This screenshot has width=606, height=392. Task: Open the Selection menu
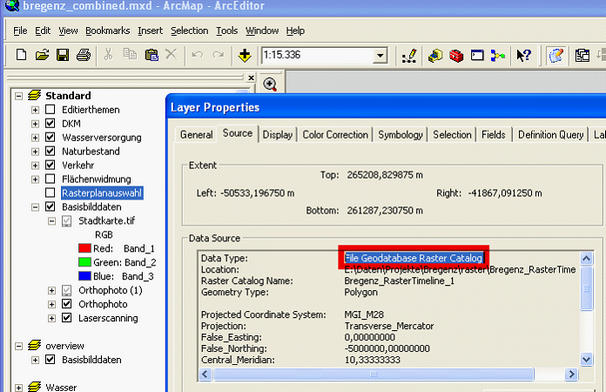click(189, 31)
